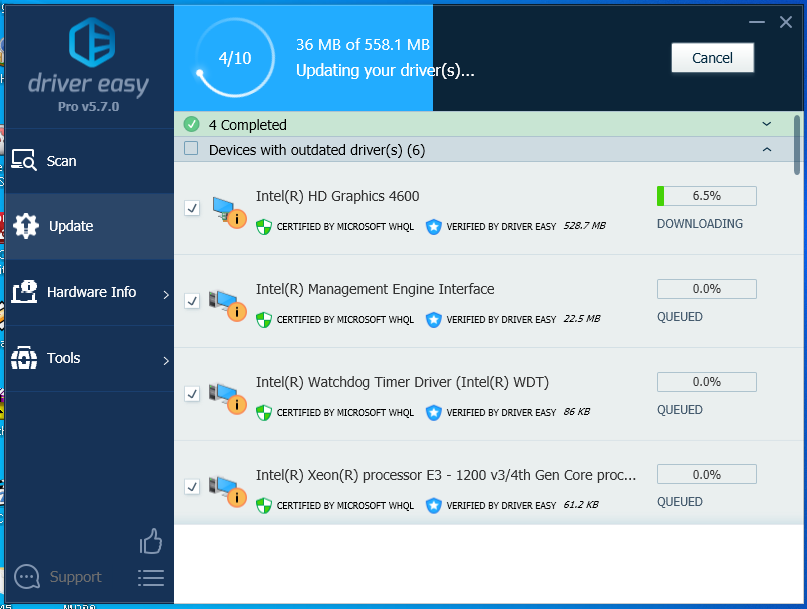Click the 'DOWNLOADING' status text

tap(700, 224)
